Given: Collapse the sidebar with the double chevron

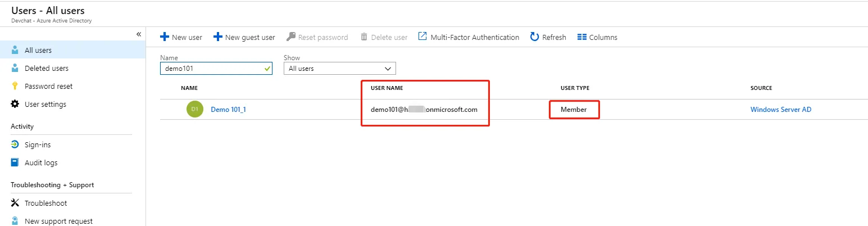Looking at the screenshot, I should click(139, 34).
